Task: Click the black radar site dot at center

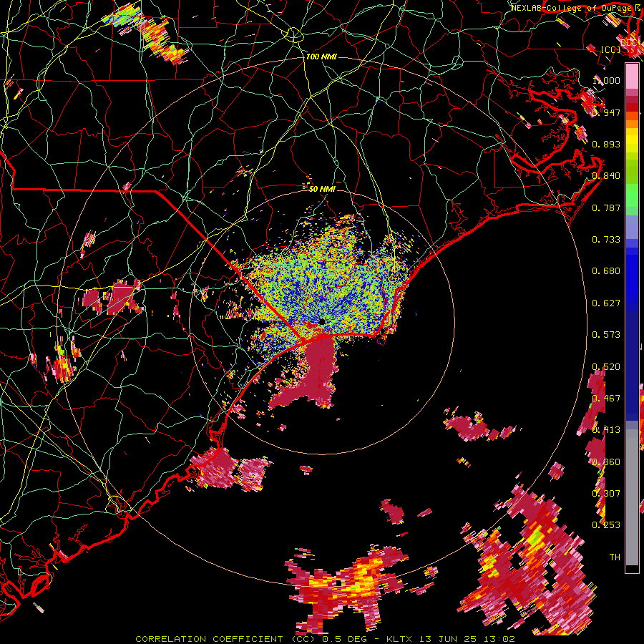Action: pos(322,321)
